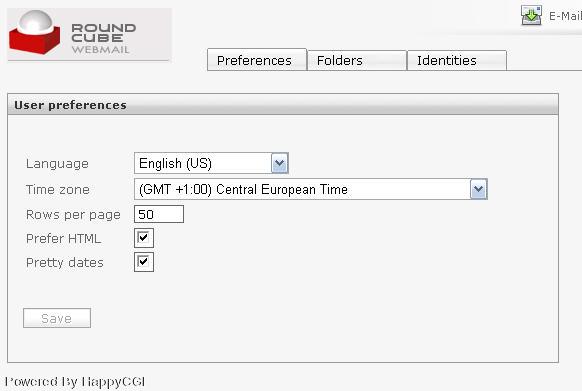Toggle the Pretty dates checkbox
The height and width of the screenshot is (391, 582).
click(144, 262)
